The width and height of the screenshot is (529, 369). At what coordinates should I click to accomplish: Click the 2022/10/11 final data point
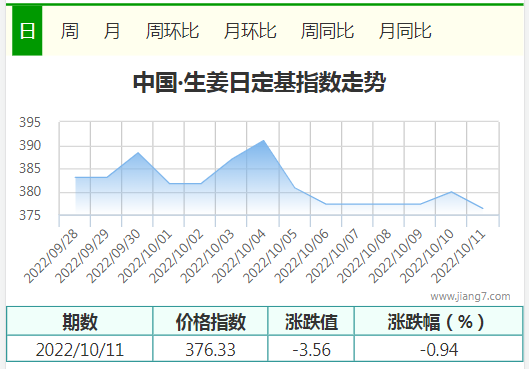click(483, 208)
